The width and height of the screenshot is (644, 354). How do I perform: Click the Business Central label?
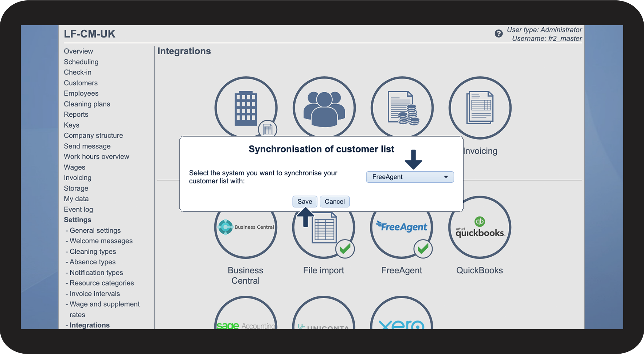[x=246, y=276]
